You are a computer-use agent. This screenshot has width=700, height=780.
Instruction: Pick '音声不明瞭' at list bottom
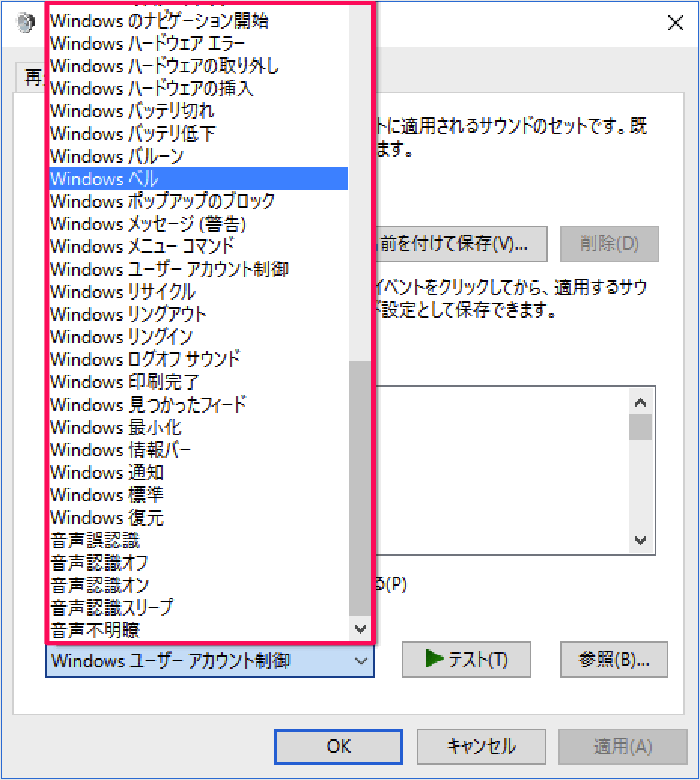(x=199, y=630)
